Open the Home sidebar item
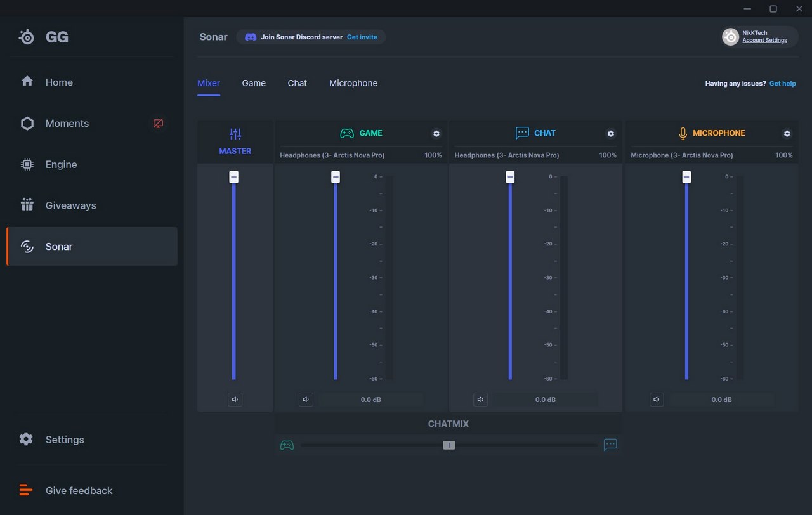Image resolution: width=812 pixels, height=515 pixels. pyautogui.click(x=92, y=82)
